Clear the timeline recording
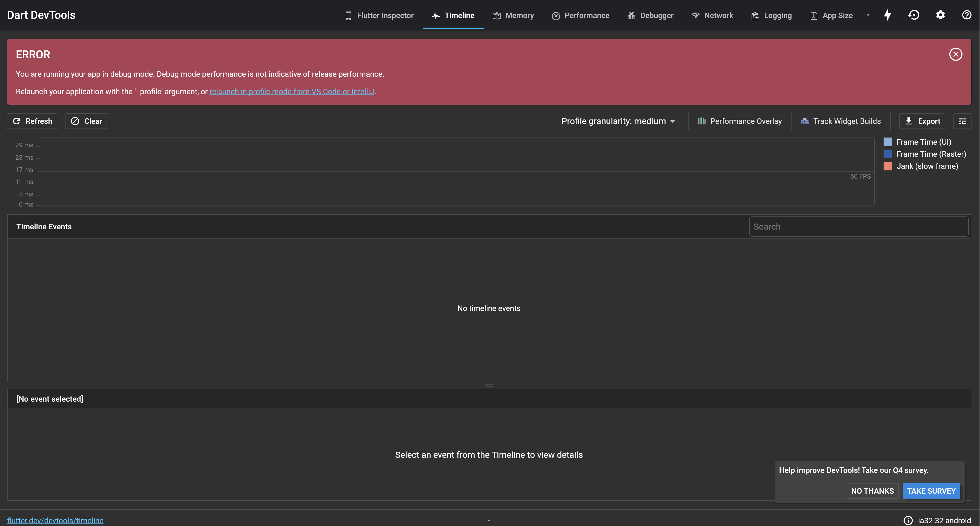The image size is (980, 526). pyautogui.click(x=86, y=121)
